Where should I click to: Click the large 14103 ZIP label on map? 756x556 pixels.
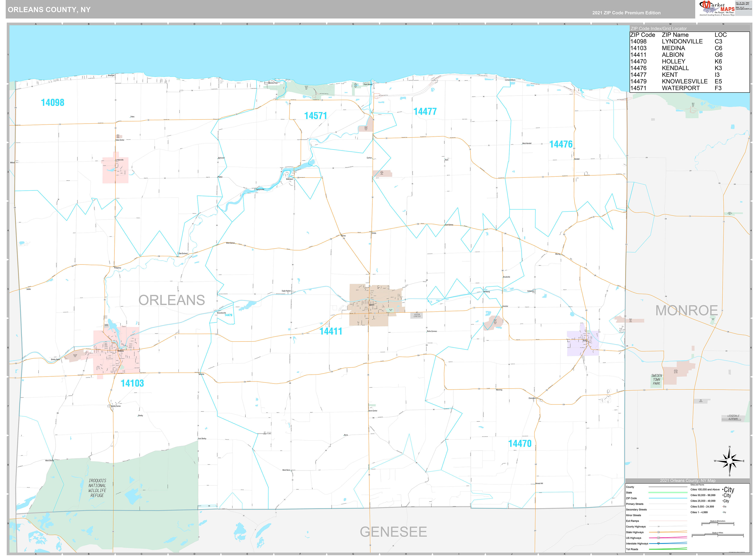(132, 383)
